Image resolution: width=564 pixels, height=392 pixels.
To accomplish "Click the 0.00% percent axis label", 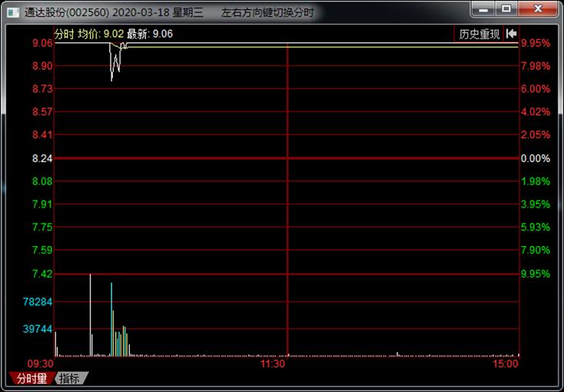I will tap(536, 158).
